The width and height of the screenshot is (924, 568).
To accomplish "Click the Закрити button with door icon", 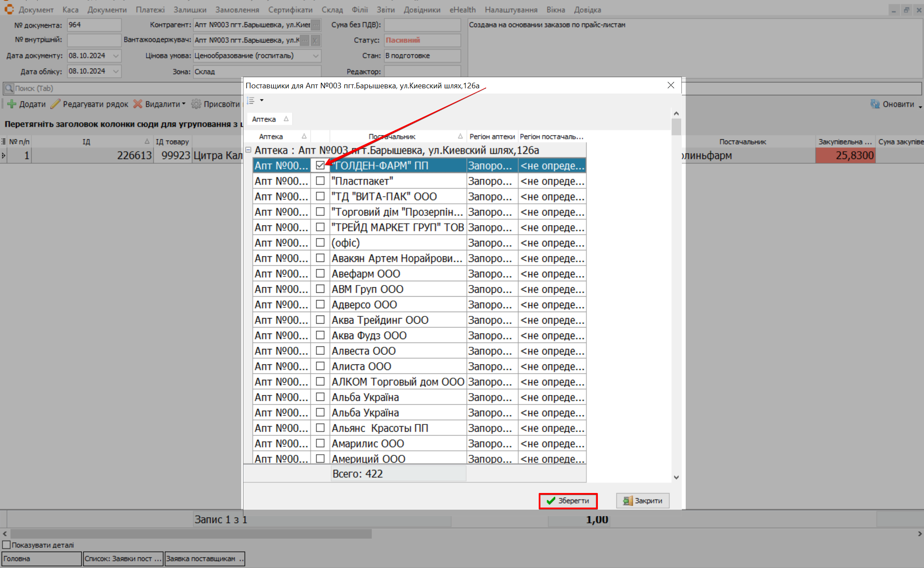I will (642, 501).
